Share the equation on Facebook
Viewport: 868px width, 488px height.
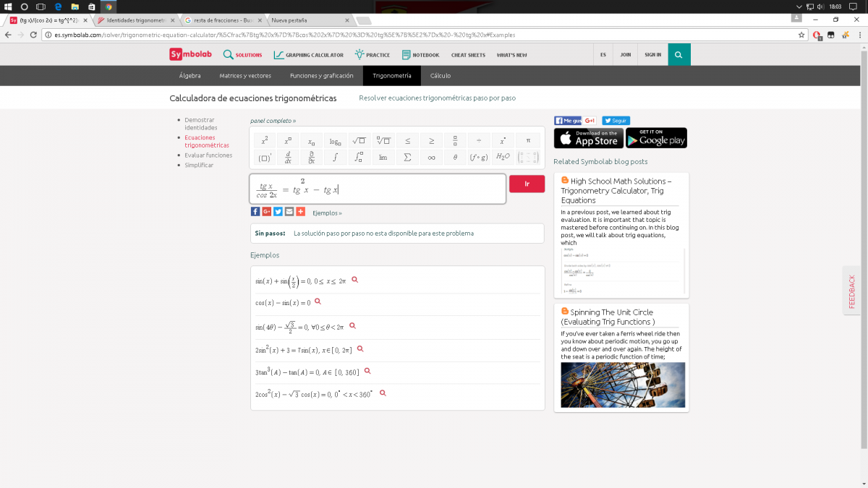click(255, 212)
